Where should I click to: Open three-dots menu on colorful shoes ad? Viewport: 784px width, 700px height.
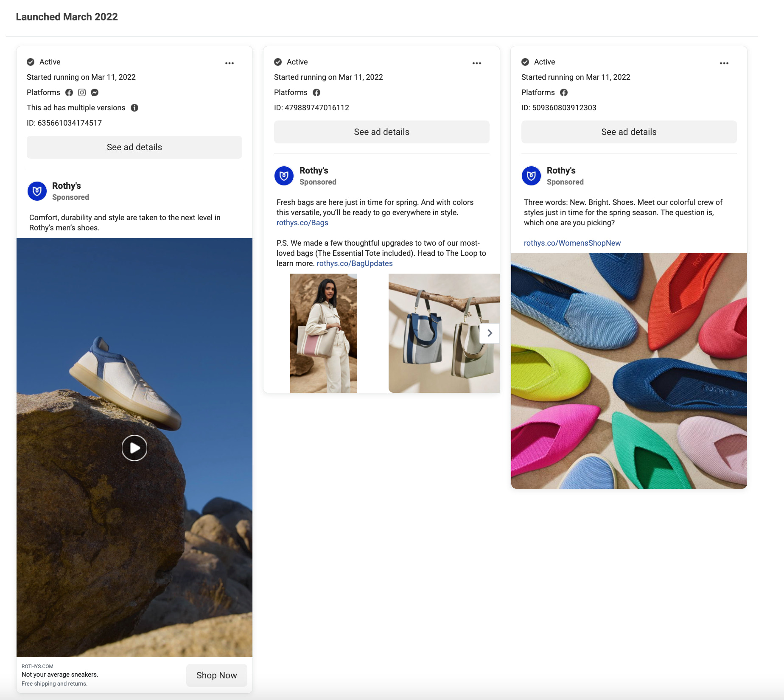tap(724, 63)
